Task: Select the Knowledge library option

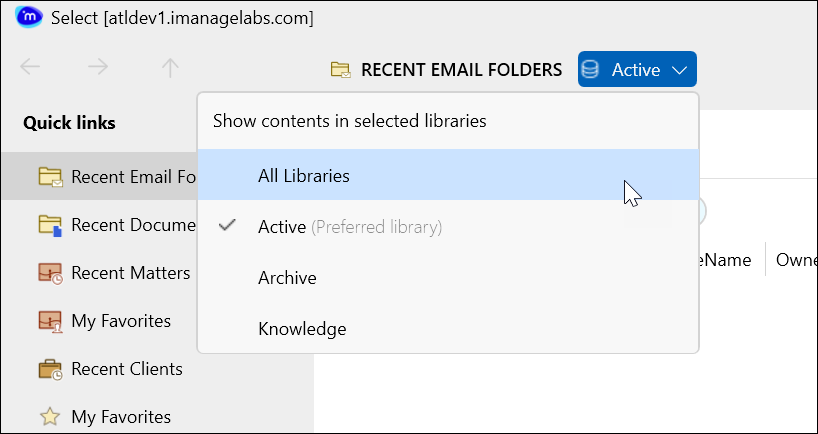Action: tap(302, 328)
